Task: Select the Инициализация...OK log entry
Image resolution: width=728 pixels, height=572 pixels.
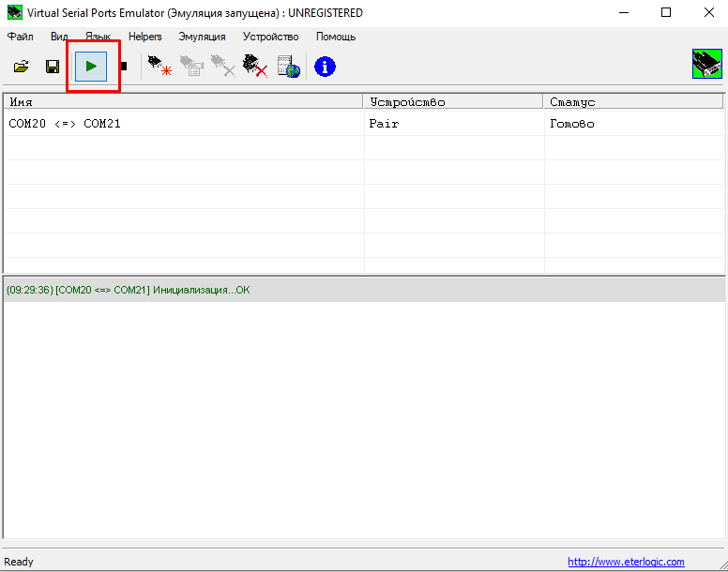Action: tap(364, 290)
